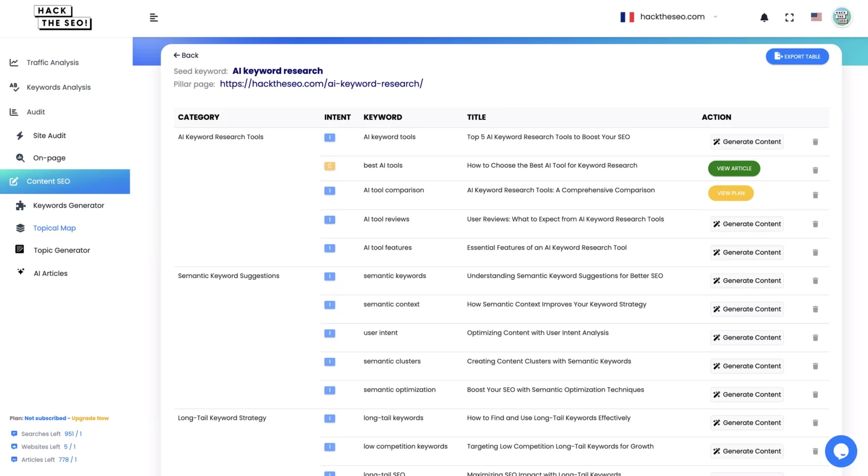The image size is (868, 476).
Task: Click the INTENT column header
Action: [x=337, y=118]
